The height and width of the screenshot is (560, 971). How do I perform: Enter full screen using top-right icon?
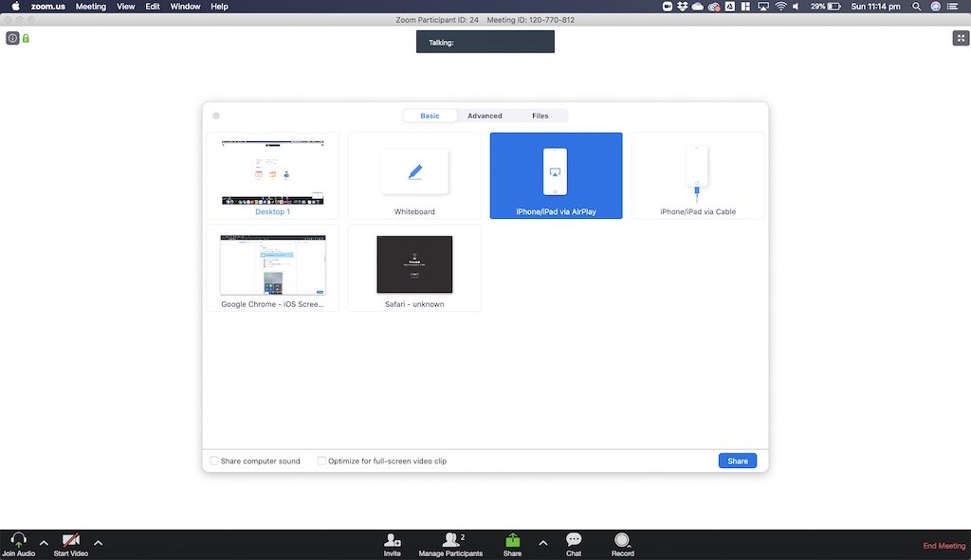[x=961, y=38]
